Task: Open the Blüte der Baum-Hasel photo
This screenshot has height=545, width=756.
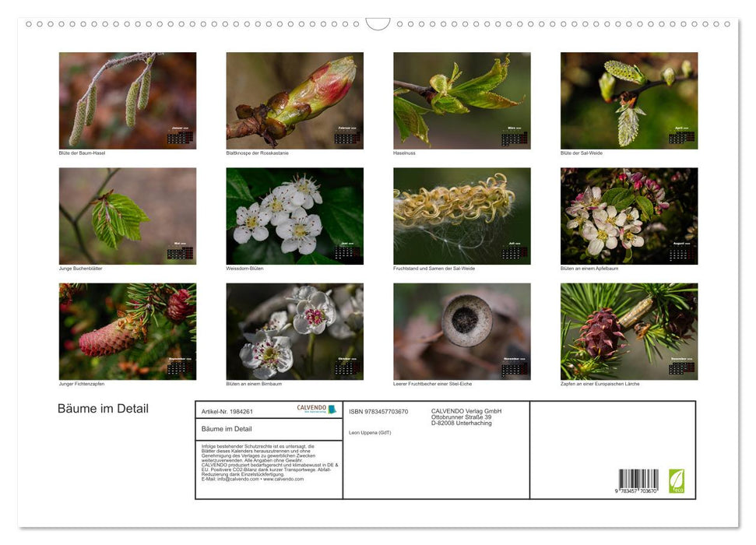Action: coord(128,100)
